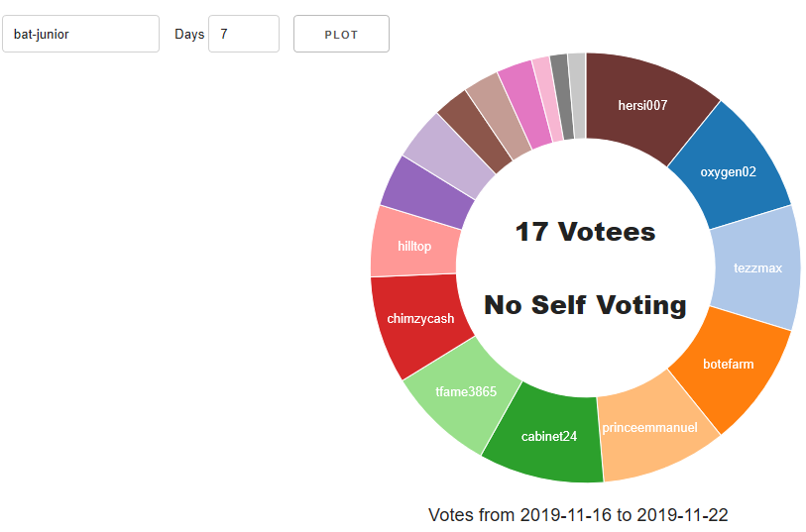The image size is (806, 532).
Task: Click the PLOT button
Action: 341,34
